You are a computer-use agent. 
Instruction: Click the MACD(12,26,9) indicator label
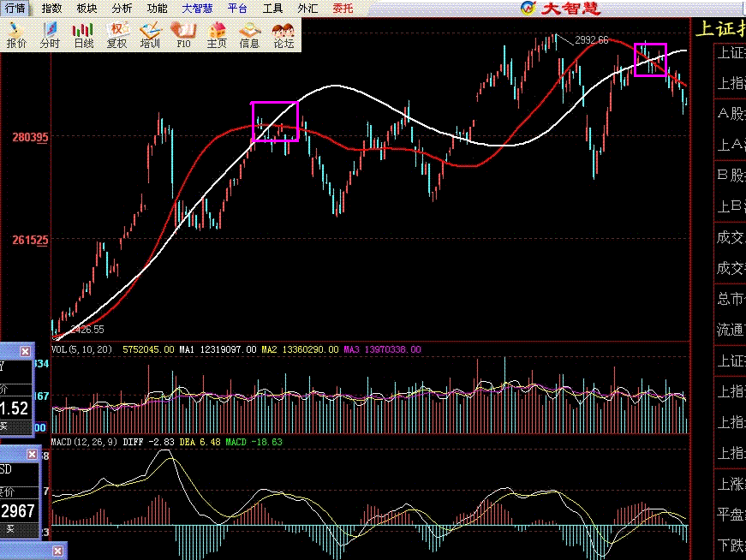point(85,442)
